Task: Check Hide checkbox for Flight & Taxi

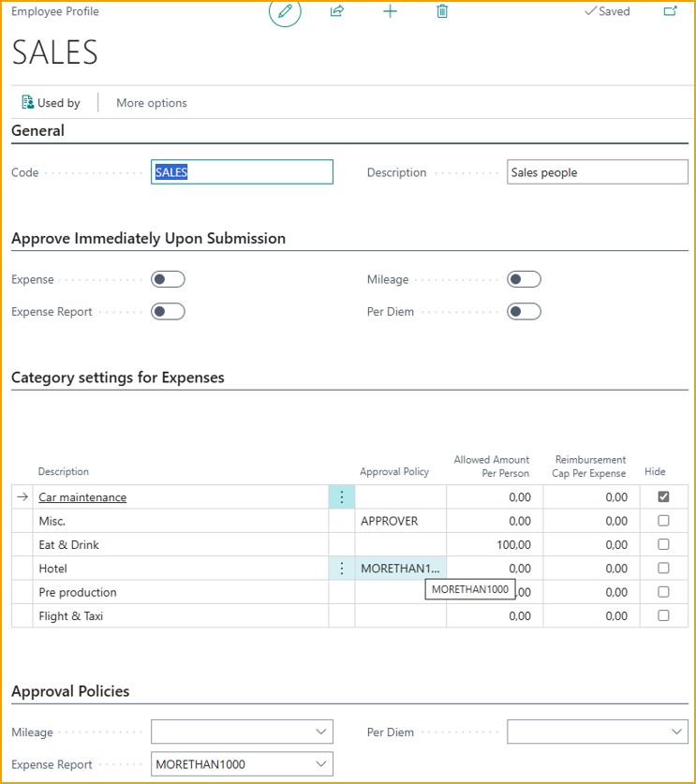Action: 663,615
